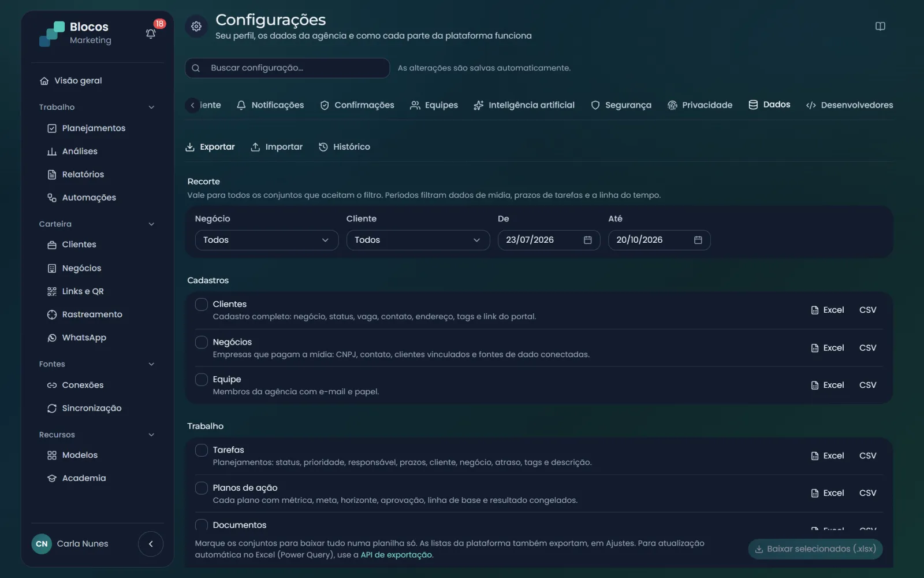Collapse the sidebar with the chevron button
924x578 pixels.
[x=151, y=544]
